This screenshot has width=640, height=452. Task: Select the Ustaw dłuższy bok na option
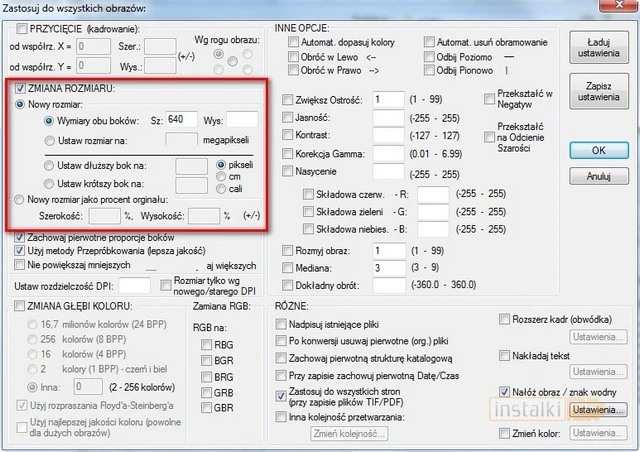click(49, 165)
